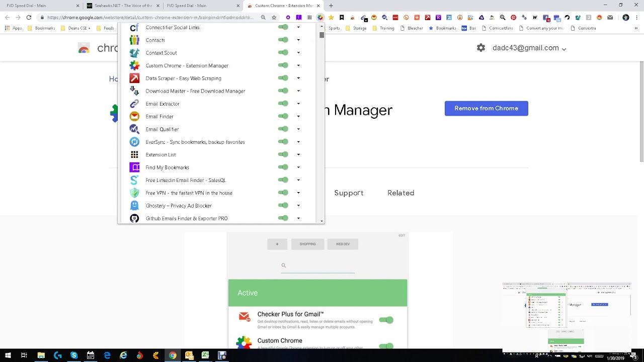Click the SalesQL Email Finder icon
Viewport: 644px width, 362px height.
(x=134, y=180)
